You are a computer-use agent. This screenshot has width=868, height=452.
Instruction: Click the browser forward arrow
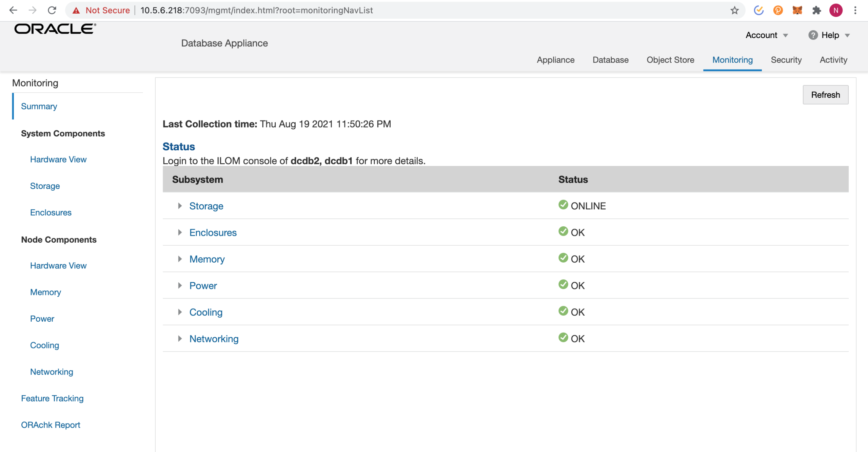(33, 10)
